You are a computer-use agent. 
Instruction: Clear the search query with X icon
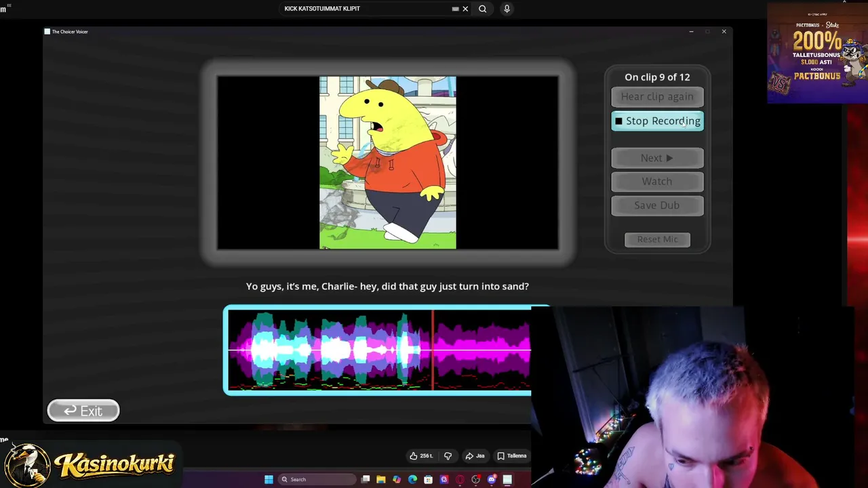coord(465,9)
